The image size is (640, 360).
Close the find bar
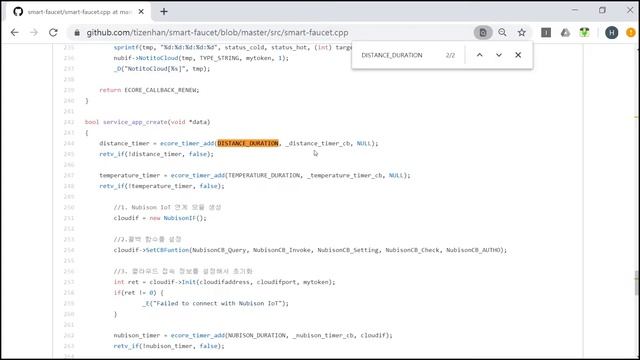(x=518, y=55)
